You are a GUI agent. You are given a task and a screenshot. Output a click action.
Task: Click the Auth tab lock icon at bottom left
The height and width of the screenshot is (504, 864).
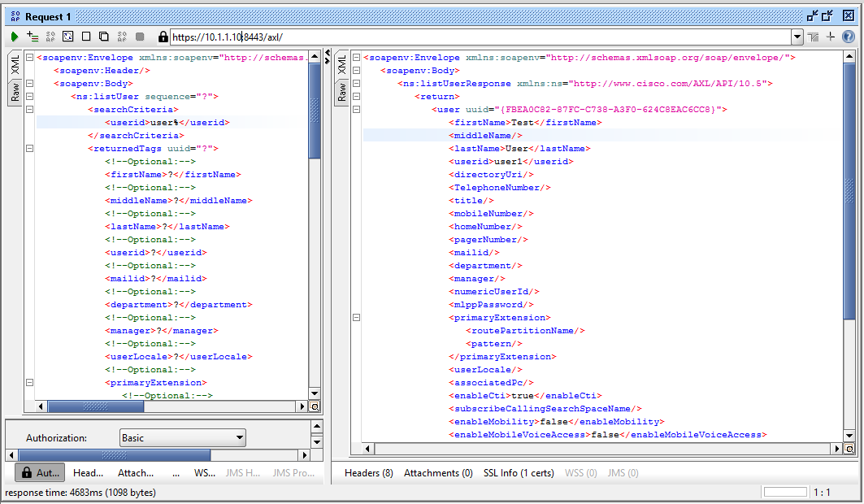click(28, 472)
